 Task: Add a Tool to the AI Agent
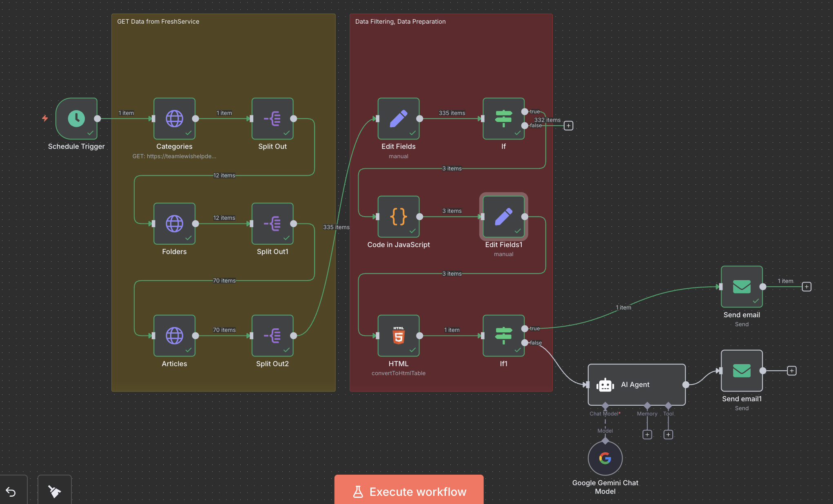coord(668,434)
